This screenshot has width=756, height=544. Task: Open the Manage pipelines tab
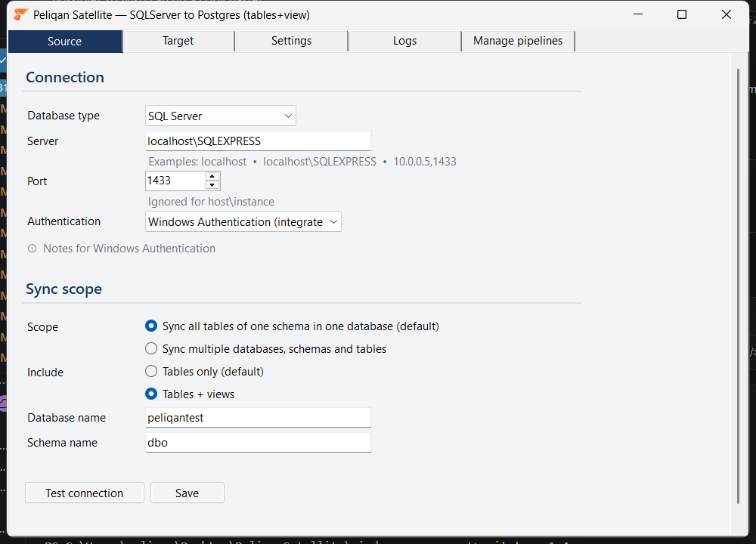[x=518, y=41]
